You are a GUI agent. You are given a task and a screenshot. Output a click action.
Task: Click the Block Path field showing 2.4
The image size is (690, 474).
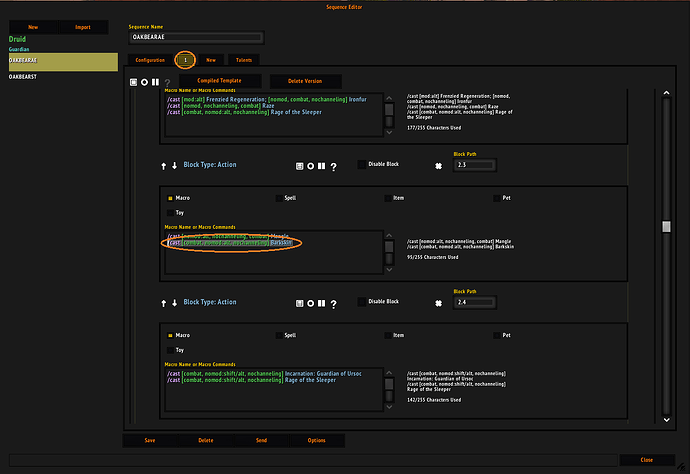(x=475, y=302)
